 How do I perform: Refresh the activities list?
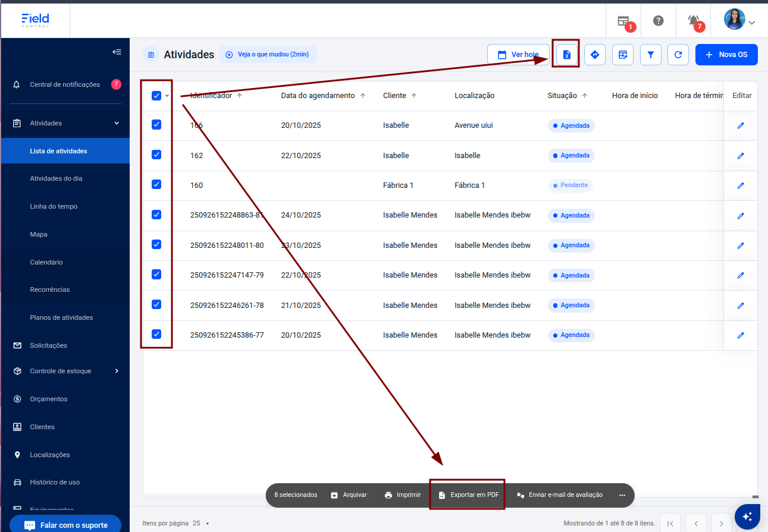click(x=678, y=55)
